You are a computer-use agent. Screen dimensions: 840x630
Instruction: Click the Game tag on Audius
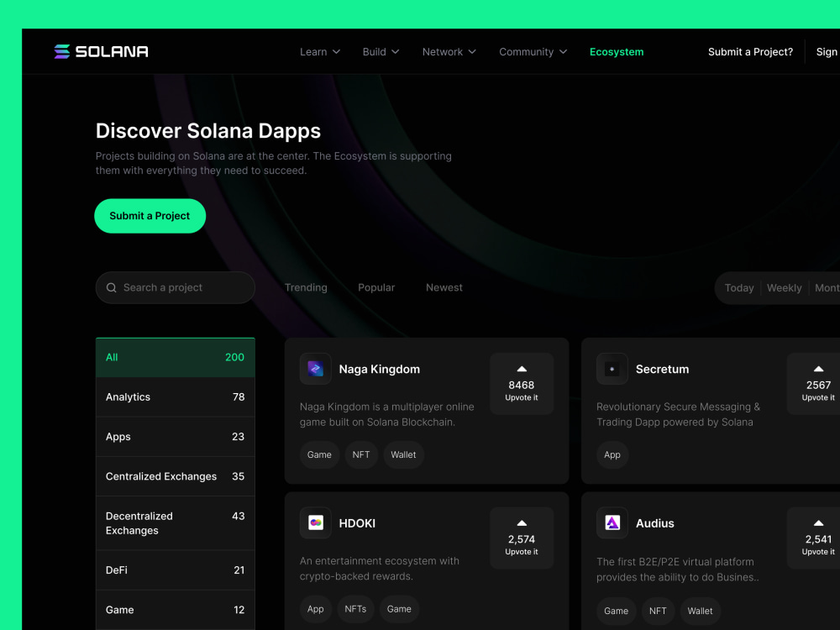coord(616,612)
